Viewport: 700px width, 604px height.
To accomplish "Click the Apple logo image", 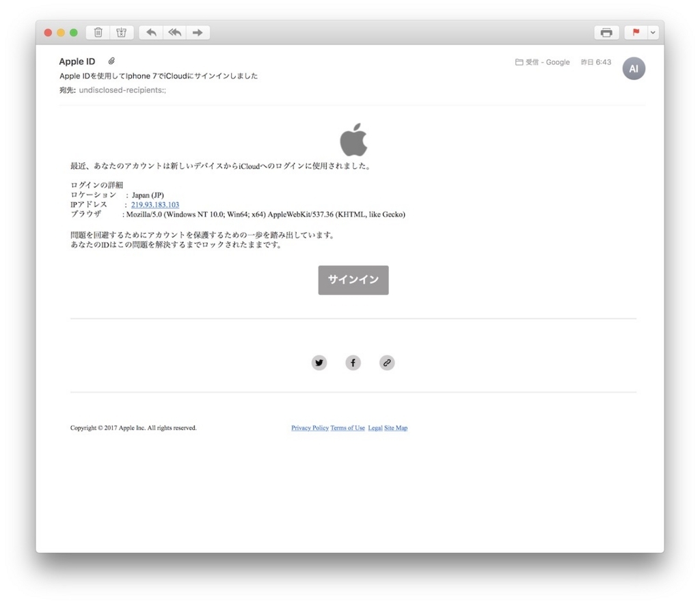I will [353, 139].
